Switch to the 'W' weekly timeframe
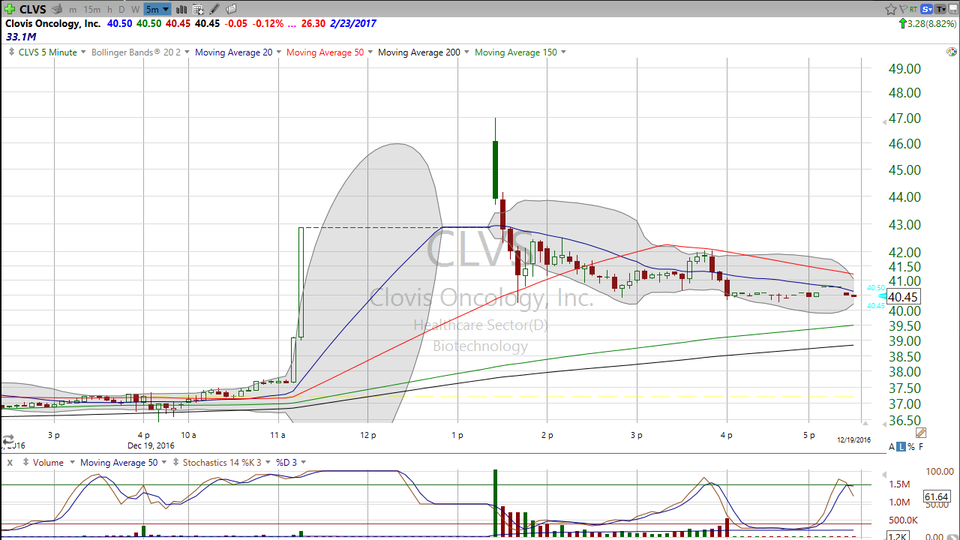Screen dimensions: 960x540 135,10
